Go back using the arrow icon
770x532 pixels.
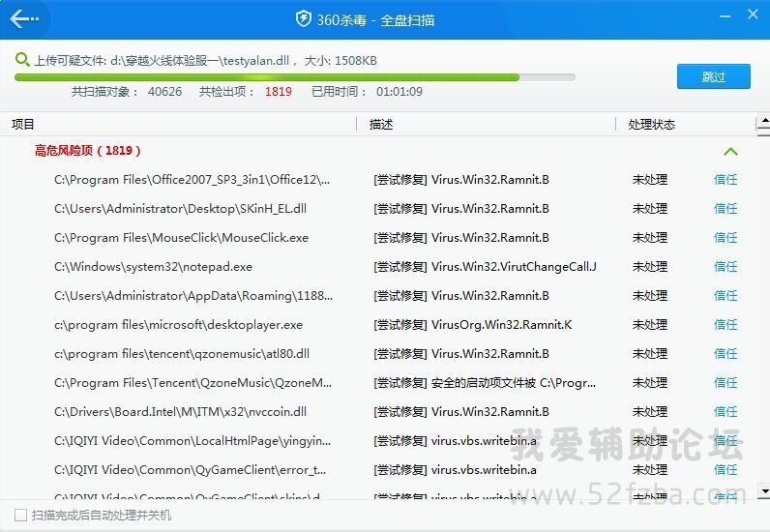24,19
